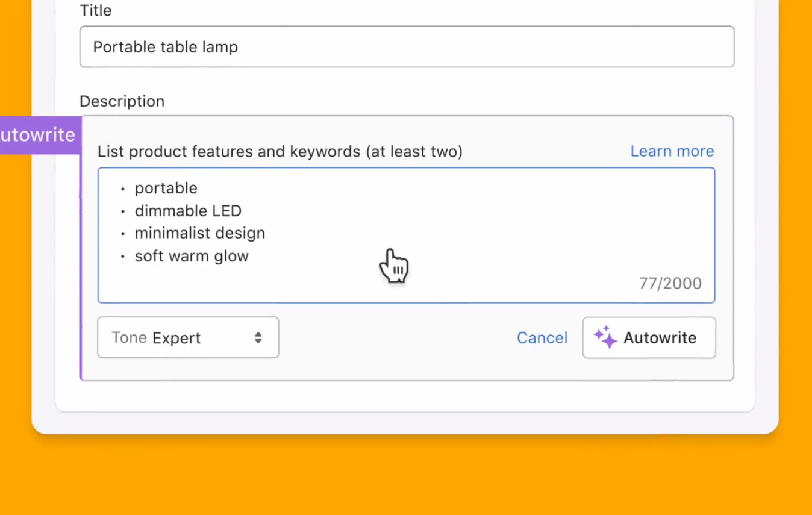Click the 'portable' bullet text
This screenshot has height=515, width=812.
tap(166, 188)
